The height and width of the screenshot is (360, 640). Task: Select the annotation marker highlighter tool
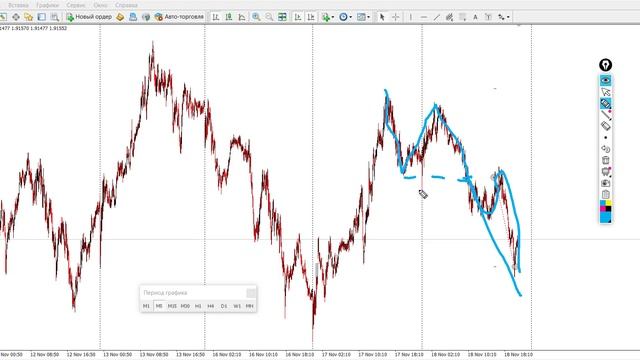(606, 103)
